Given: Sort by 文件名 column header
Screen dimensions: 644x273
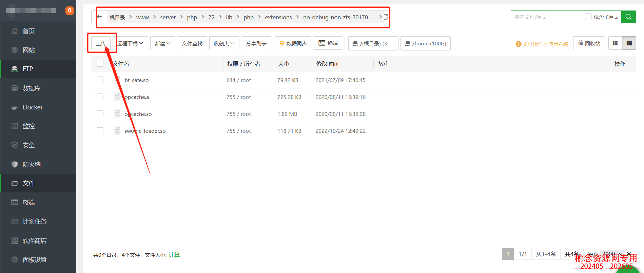Looking at the screenshot, I should click(121, 64).
